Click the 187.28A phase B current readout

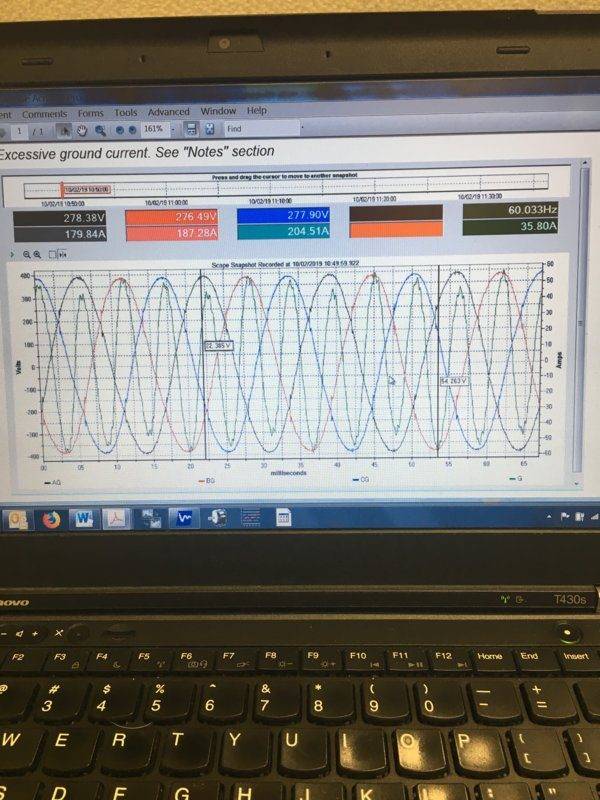[172, 233]
